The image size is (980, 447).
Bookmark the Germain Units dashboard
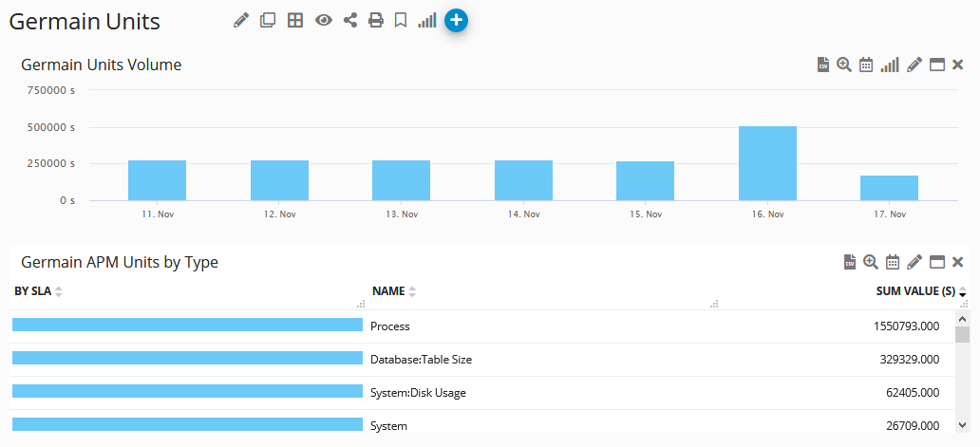tap(401, 20)
